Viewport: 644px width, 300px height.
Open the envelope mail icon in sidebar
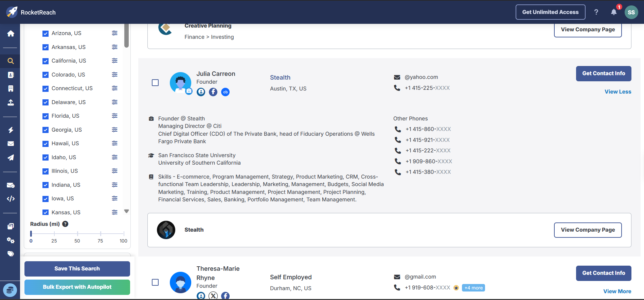coord(11,144)
